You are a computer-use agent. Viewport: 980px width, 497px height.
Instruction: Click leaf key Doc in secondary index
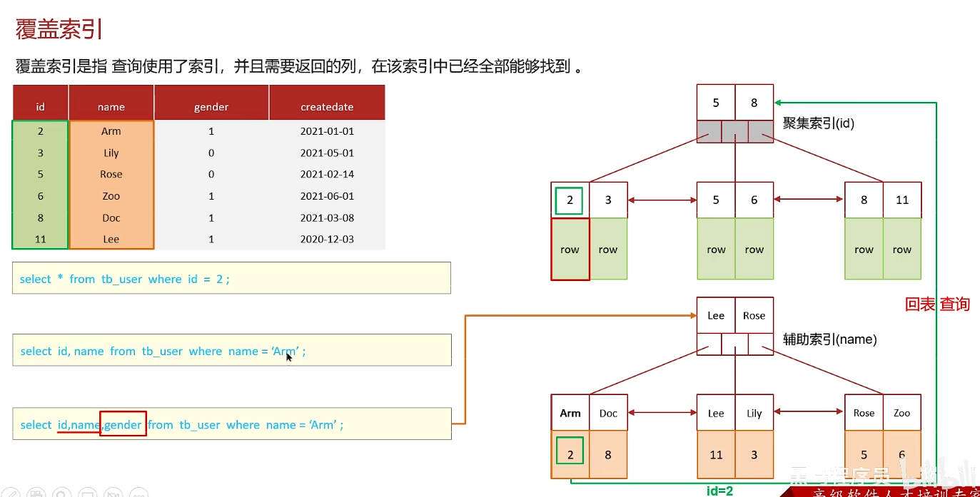click(x=608, y=413)
